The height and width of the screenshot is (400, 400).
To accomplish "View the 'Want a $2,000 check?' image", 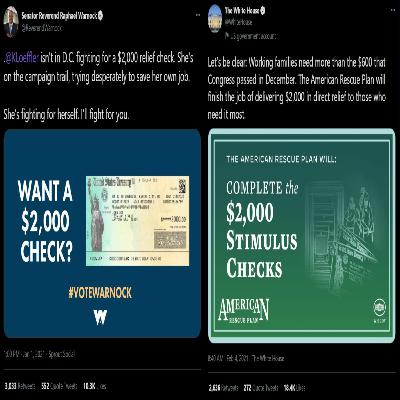I will 102,233.
